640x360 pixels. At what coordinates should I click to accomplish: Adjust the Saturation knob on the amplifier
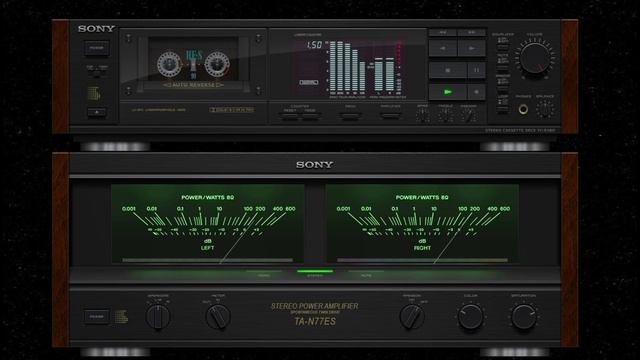524,317
